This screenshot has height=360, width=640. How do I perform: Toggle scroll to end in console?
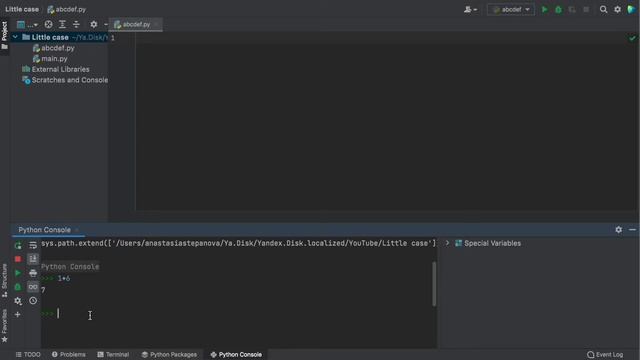click(x=33, y=259)
